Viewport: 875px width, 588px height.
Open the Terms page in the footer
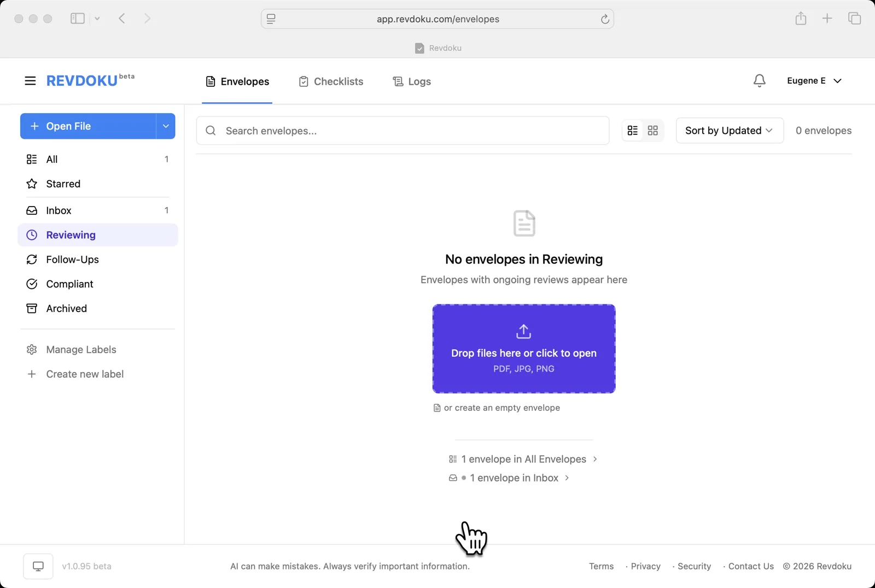pos(601,566)
